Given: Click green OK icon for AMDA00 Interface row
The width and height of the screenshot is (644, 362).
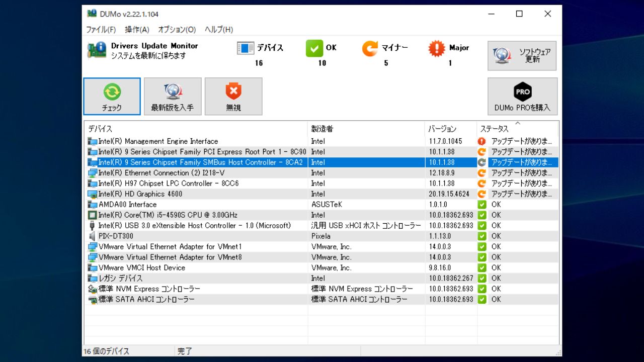Looking at the screenshot, I should [482, 205].
